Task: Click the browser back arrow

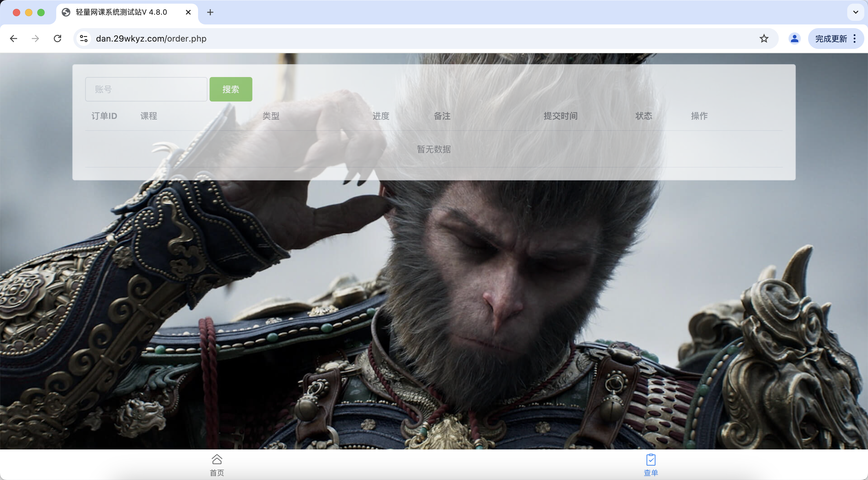Action: [13, 39]
